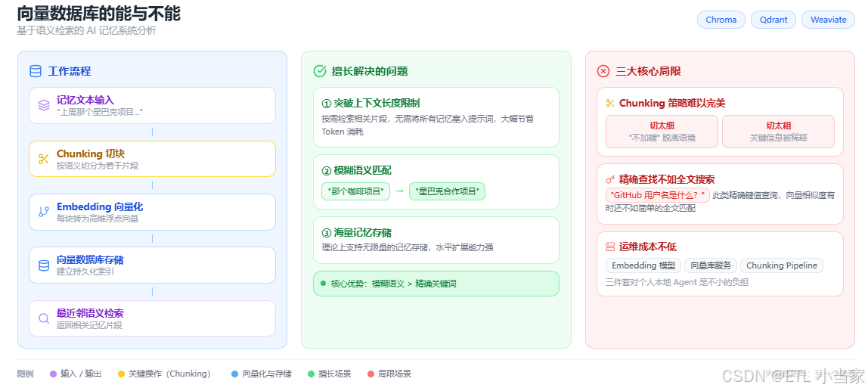Click the text 返回相关记忆片段
This screenshot has width=868, height=391.
click(x=89, y=325)
